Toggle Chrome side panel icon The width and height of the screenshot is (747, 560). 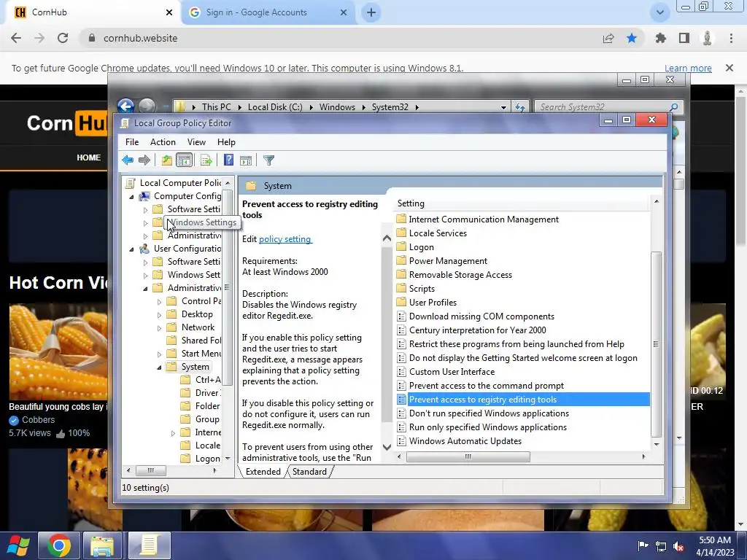684,38
